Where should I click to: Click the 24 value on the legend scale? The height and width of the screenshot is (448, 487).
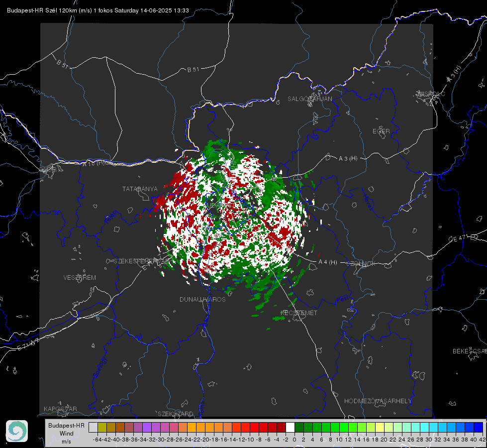[x=402, y=440]
